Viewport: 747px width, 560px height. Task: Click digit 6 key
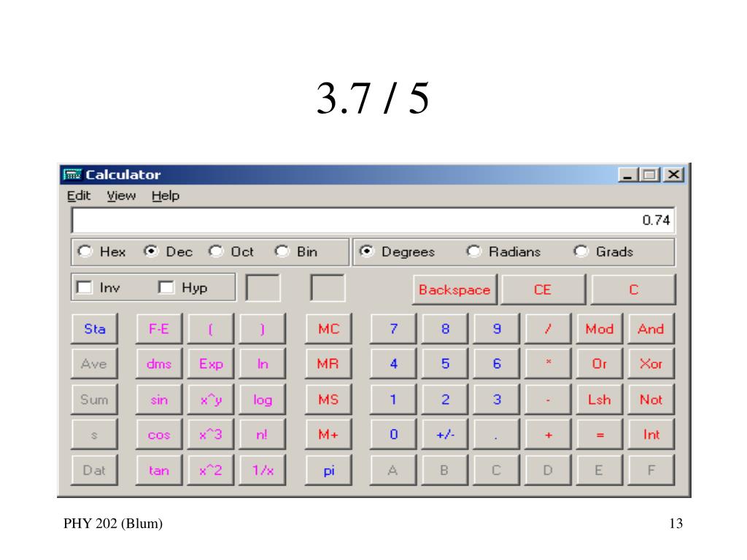click(496, 364)
